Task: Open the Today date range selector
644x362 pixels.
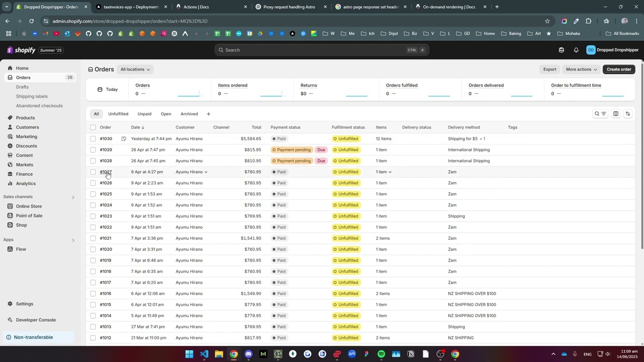Action: click(107, 89)
